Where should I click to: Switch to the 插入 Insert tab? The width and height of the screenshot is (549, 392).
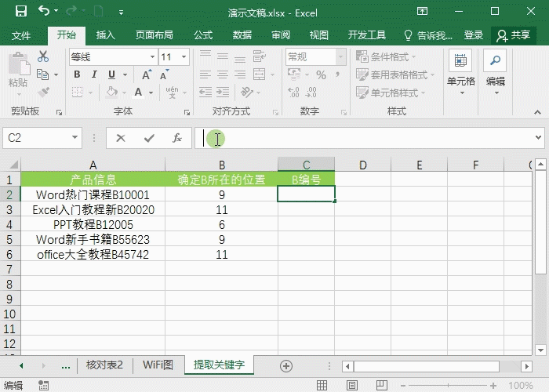(x=105, y=35)
